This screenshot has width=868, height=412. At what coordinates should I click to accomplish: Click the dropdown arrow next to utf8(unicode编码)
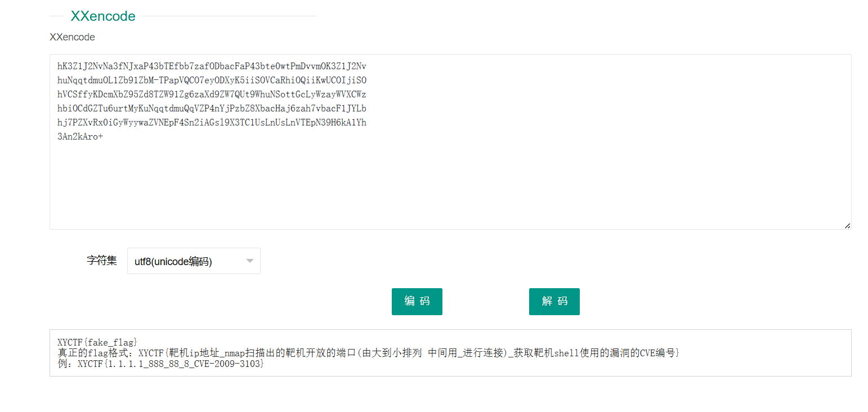click(250, 261)
